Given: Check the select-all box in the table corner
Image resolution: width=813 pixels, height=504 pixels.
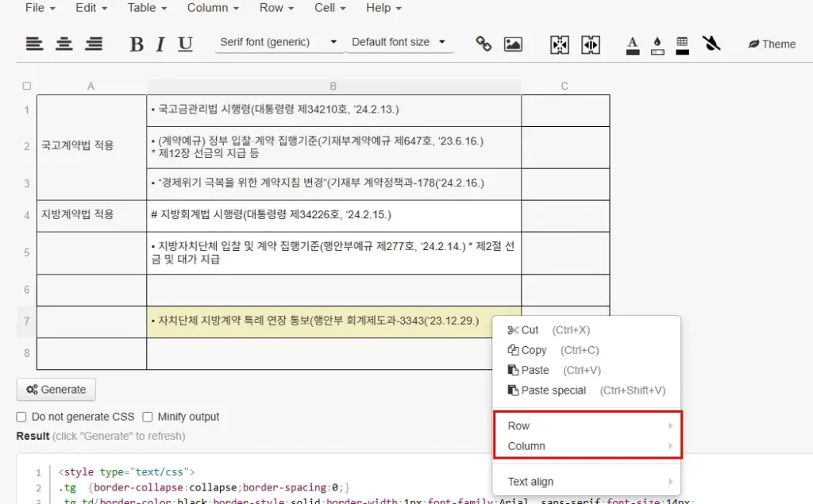Looking at the screenshot, I should 27,86.
